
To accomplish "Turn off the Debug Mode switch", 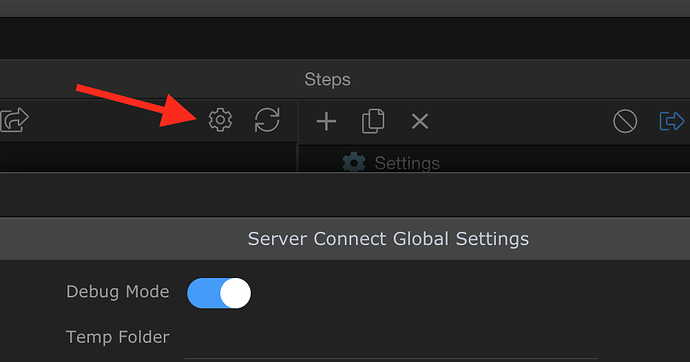I will (x=219, y=293).
